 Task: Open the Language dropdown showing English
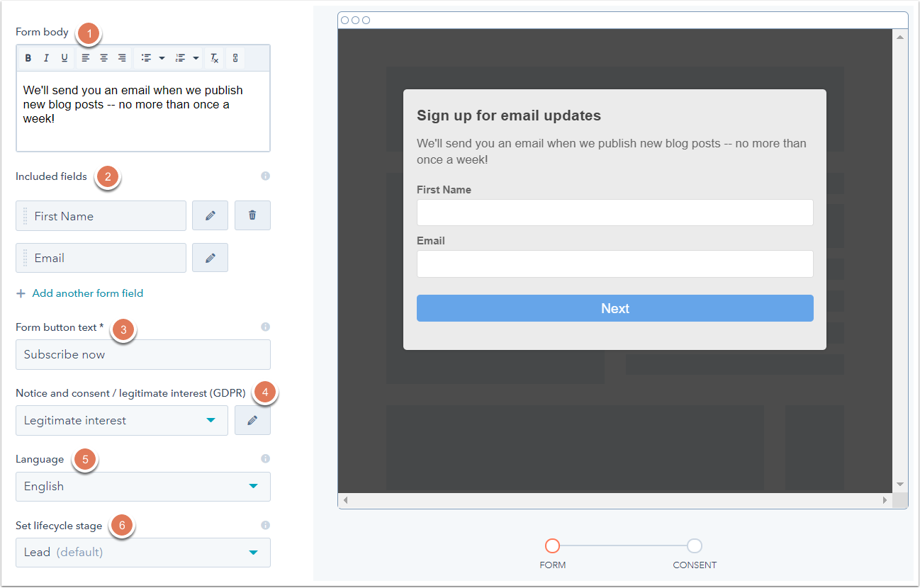coord(142,486)
